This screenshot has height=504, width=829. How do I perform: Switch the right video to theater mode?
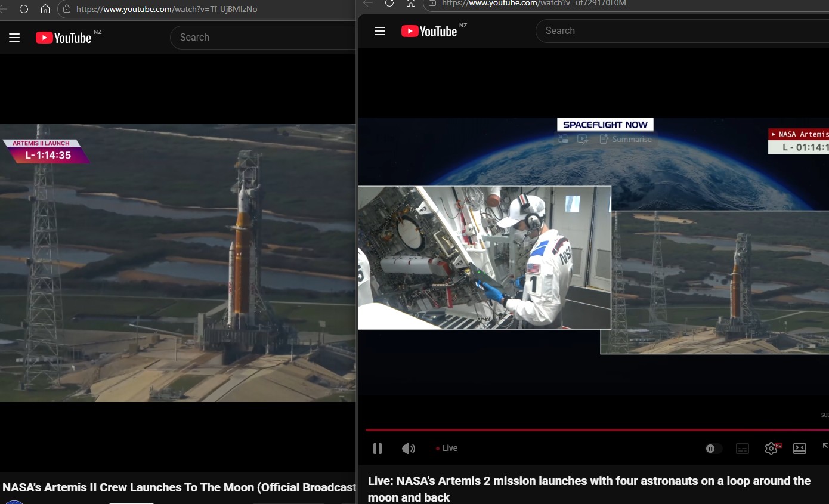pos(800,449)
